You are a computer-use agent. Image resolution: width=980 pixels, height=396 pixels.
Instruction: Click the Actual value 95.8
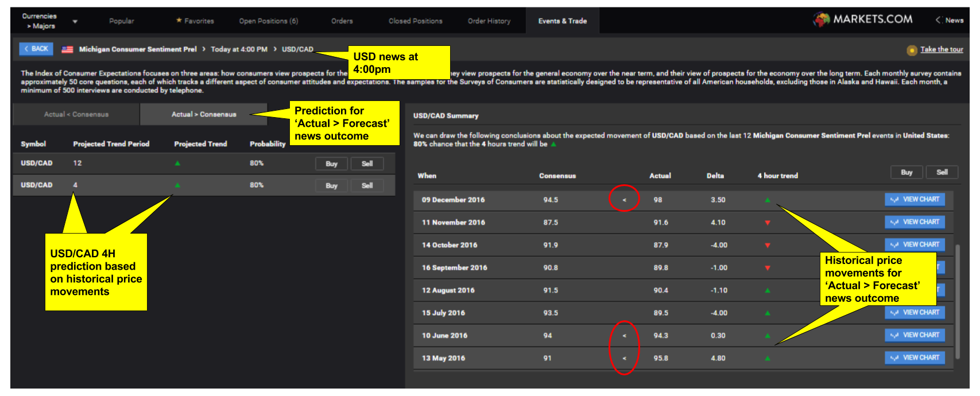tap(660, 358)
